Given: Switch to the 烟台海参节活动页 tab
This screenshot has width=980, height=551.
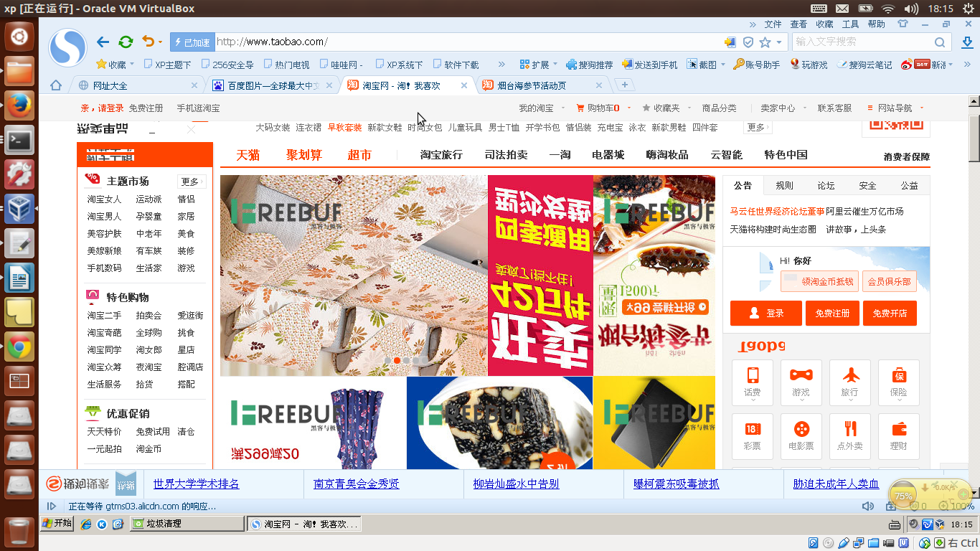Looking at the screenshot, I should point(543,85).
